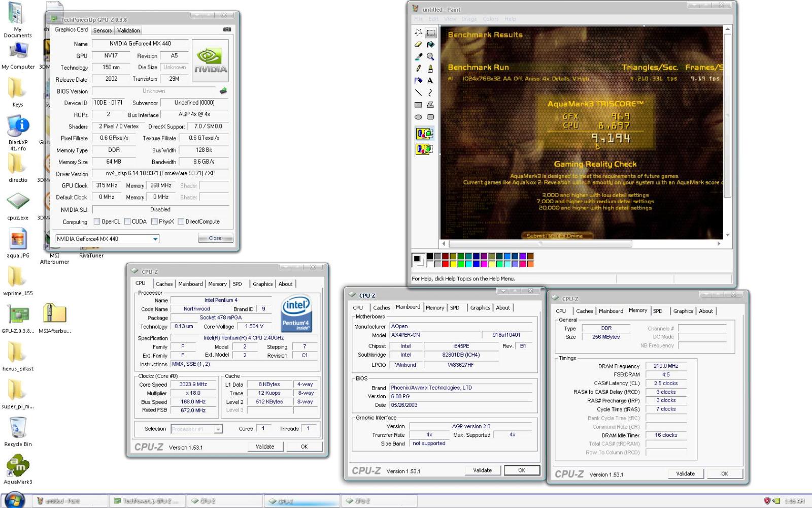Image resolution: width=812 pixels, height=508 pixels.
Task: Toggle the CUDA checkbox in GPU-Z
Action: (127, 221)
